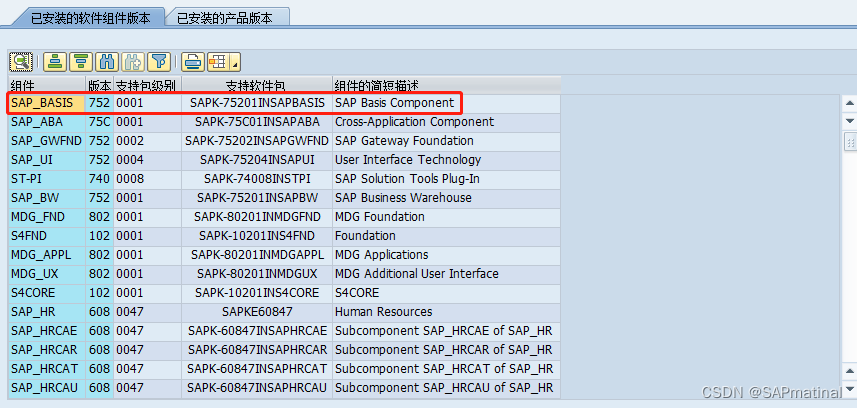Click the 'Cross-Application Component' description
This screenshot has height=408, width=857.
(414, 122)
